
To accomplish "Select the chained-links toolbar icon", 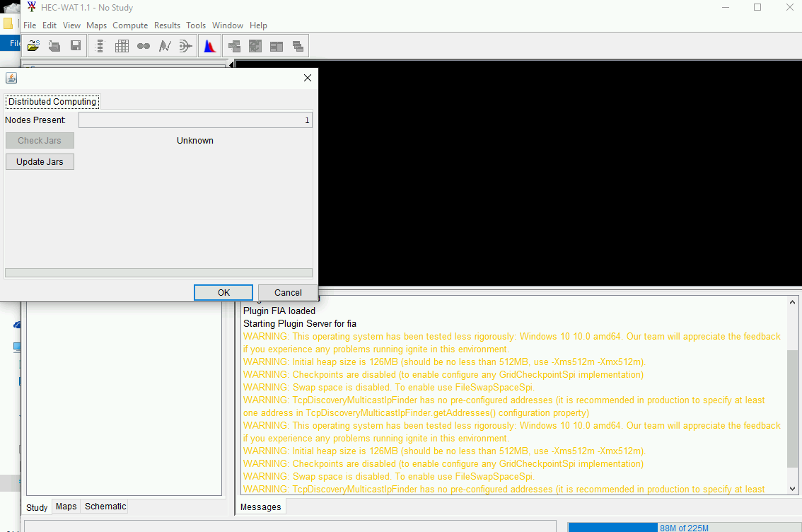I will (143, 45).
